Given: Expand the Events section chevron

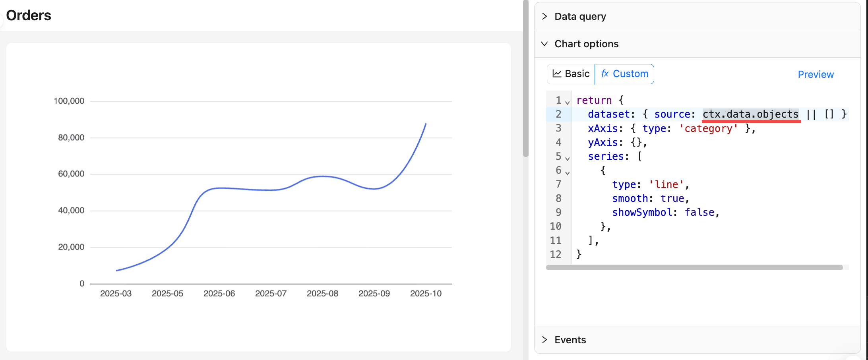Looking at the screenshot, I should (544, 340).
